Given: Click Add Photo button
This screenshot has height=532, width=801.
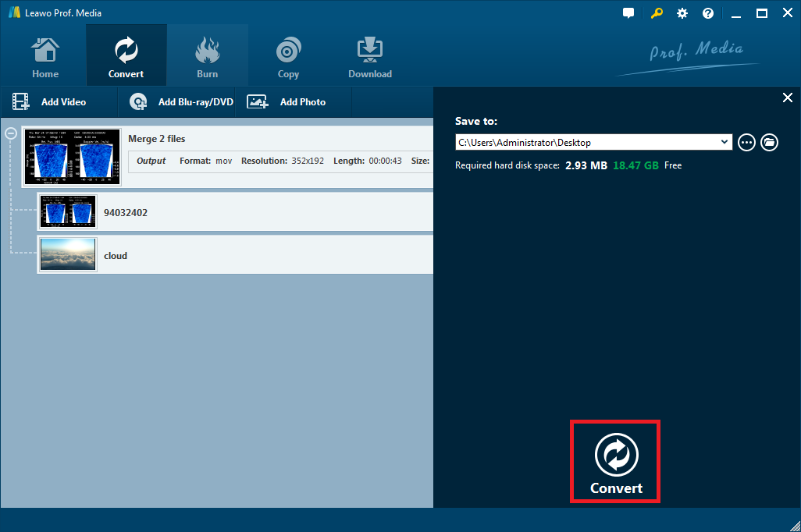Looking at the screenshot, I should click(x=287, y=102).
